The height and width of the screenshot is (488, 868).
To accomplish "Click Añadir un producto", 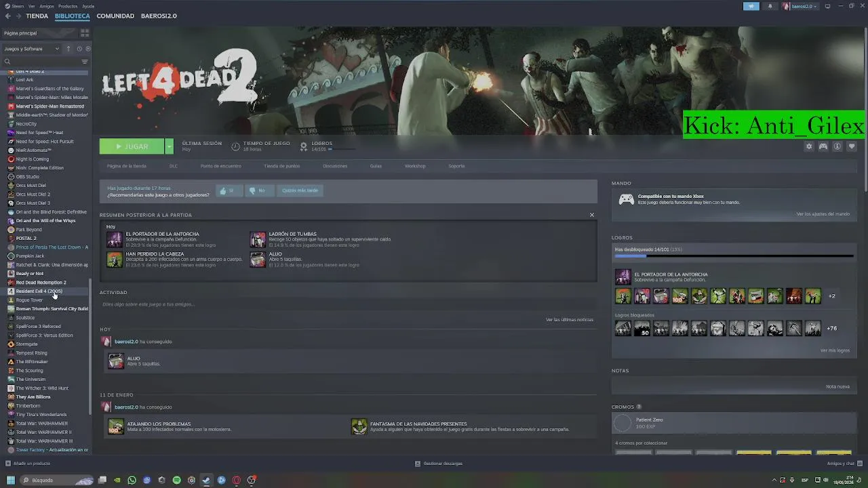I will point(28,464).
